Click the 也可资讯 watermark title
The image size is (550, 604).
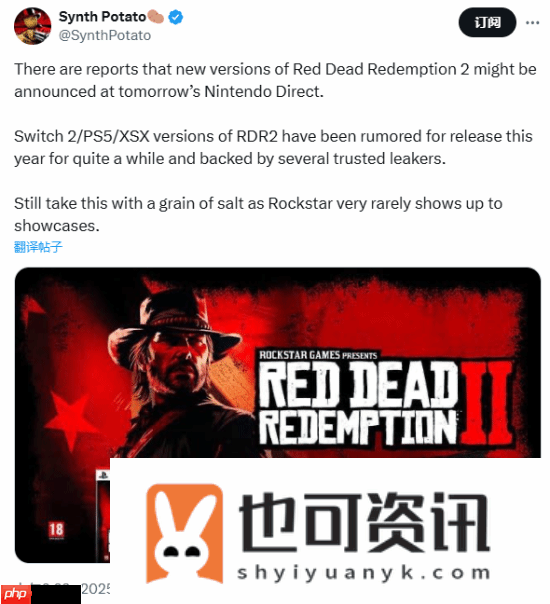click(x=364, y=522)
